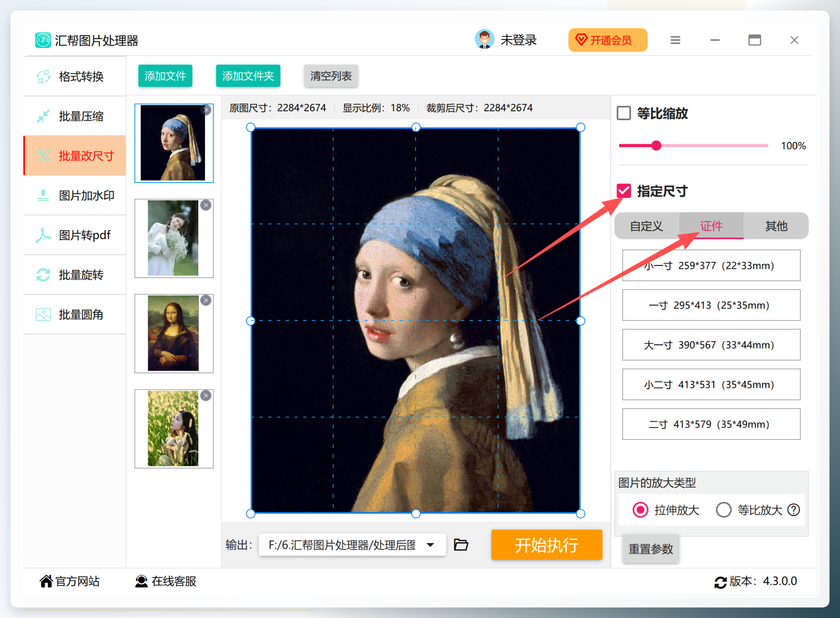Click the top-center crop handle
Screen dimensions: 840x618
[416, 127]
